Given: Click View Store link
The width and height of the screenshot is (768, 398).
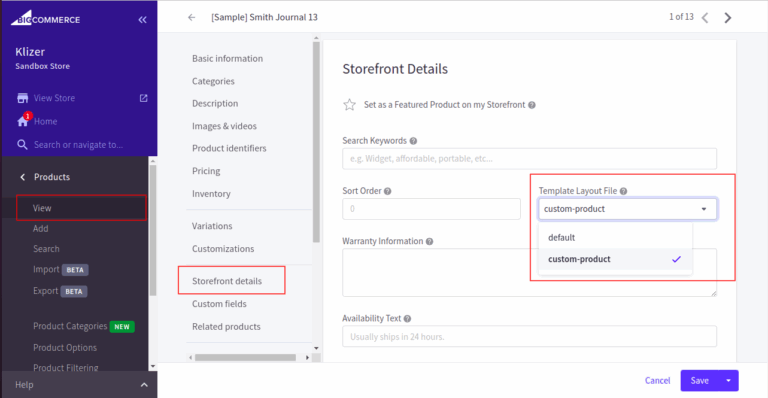Looking at the screenshot, I should (x=54, y=98).
